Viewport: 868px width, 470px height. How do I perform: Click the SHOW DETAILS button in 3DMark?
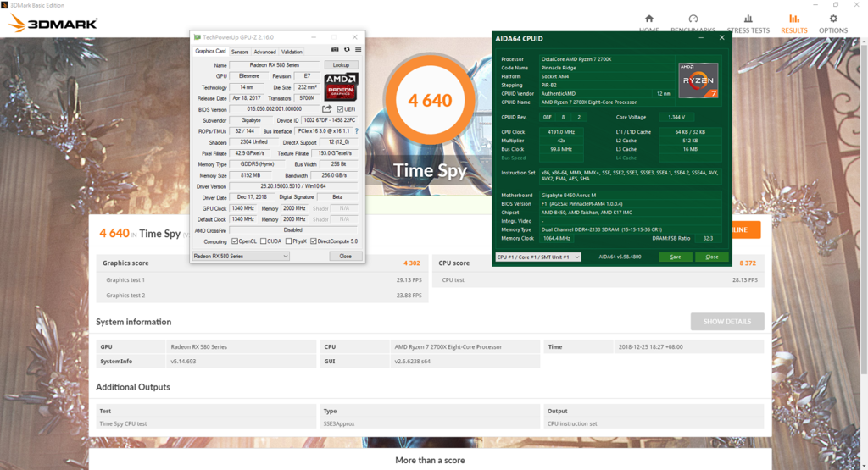click(727, 321)
